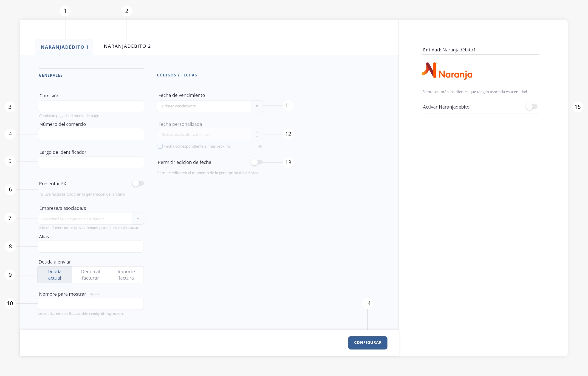Select Deuda al facturar option
This screenshot has height=376, width=588.
90,275
